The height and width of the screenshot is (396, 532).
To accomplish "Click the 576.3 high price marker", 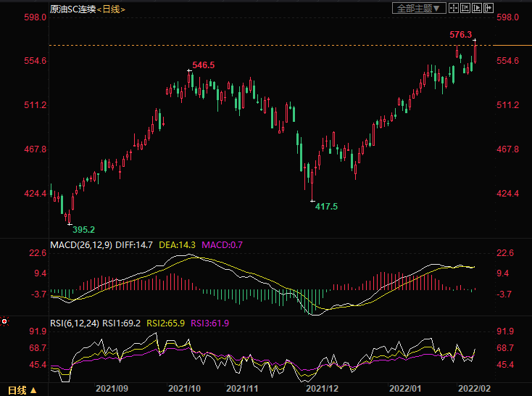I will [x=460, y=34].
